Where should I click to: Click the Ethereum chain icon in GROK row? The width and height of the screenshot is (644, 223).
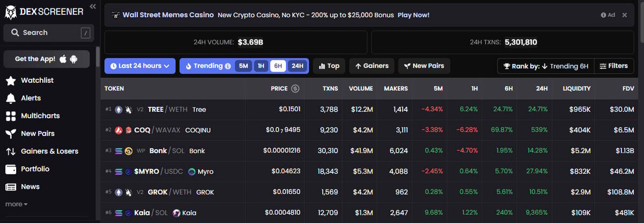point(119,192)
